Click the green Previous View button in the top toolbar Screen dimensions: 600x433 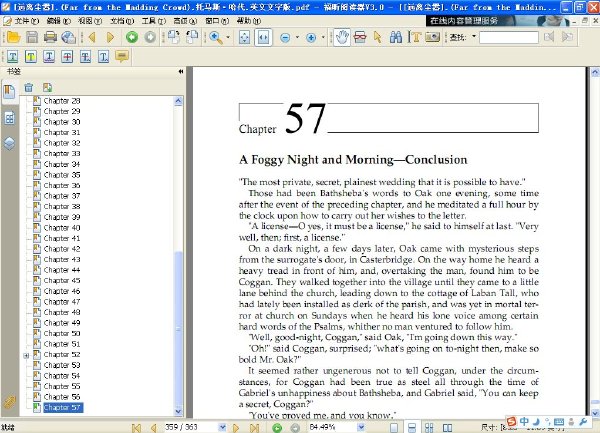click(x=132, y=37)
